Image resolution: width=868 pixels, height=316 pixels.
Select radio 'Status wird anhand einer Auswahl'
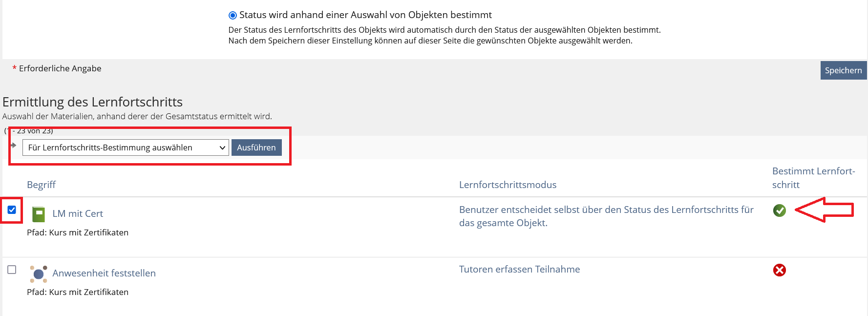coord(233,16)
